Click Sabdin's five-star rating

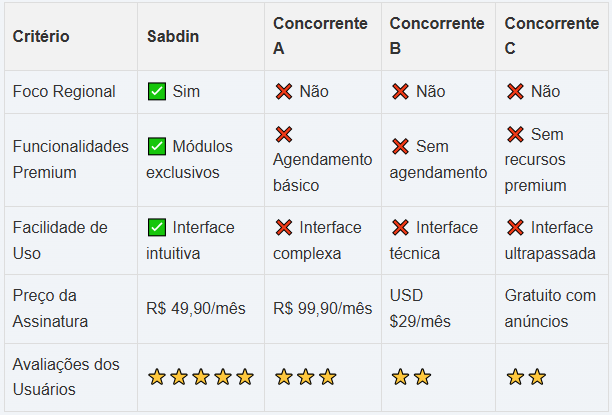pos(200,377)
